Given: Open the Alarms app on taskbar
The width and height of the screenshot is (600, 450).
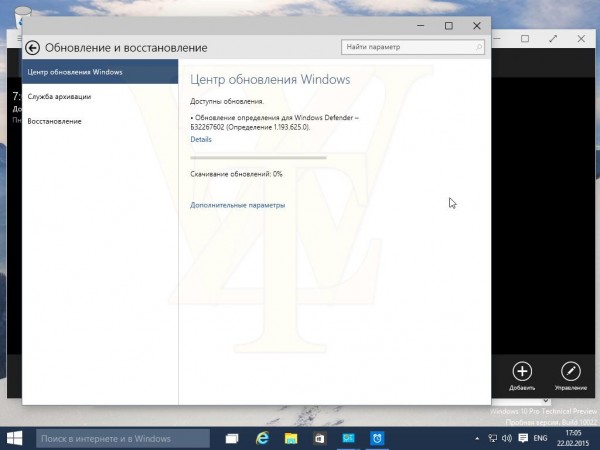Looking at the screenshot, I should (x=378, y=438).
